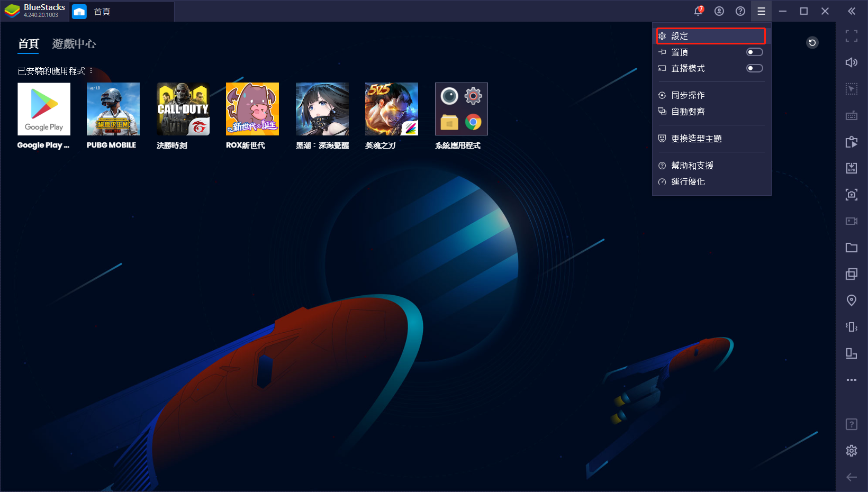
Task: Click the shake device icon in sidebar
Action: pyautogui.click(x=852, y=327)
